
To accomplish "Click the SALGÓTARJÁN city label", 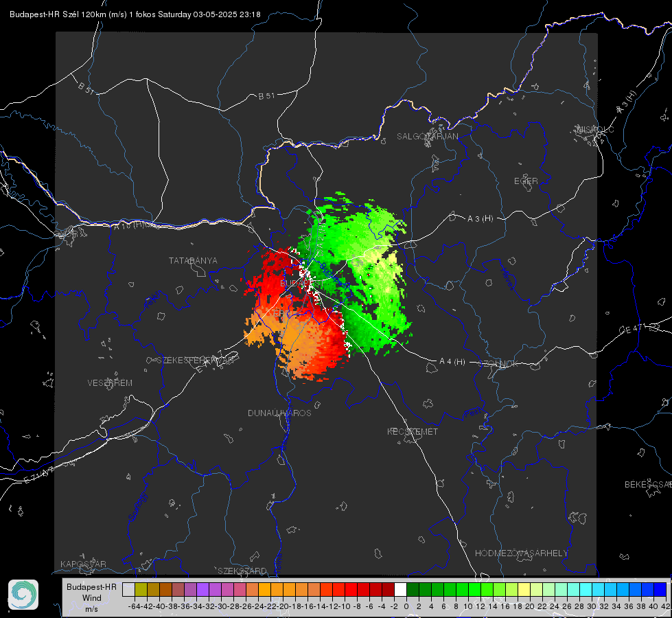I will tap(427, 137).
